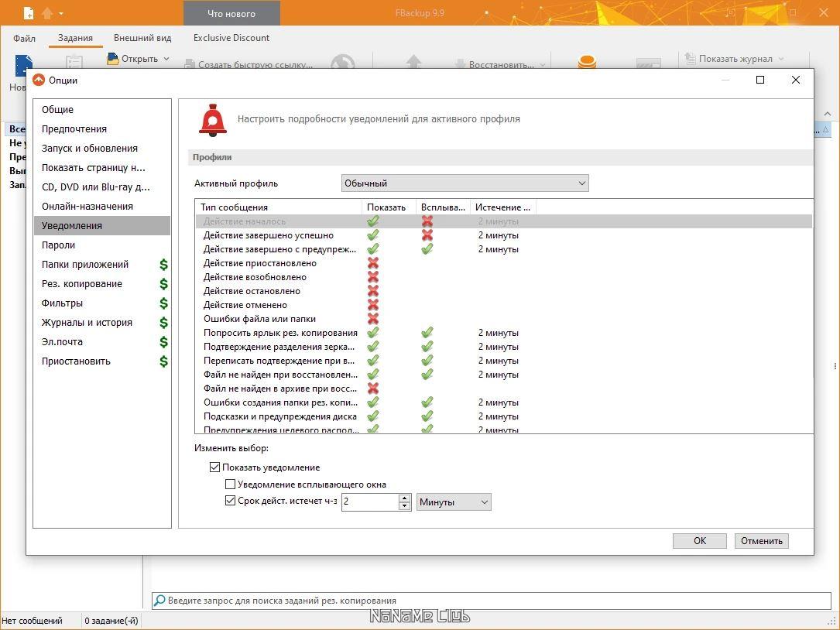Toggle Показать mark for Действие приостановлено

[x=373, y=263]
